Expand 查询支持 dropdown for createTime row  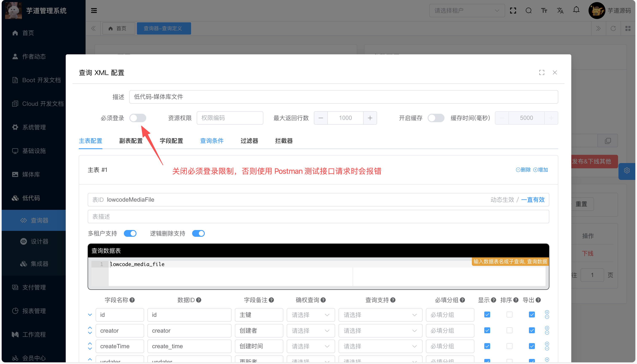[x=380, y=346]
